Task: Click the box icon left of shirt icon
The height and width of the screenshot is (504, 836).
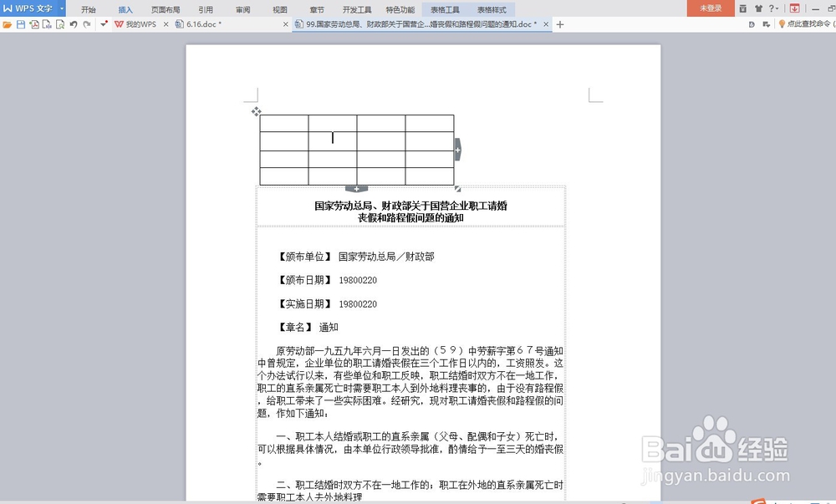Action: click(742, 8)
